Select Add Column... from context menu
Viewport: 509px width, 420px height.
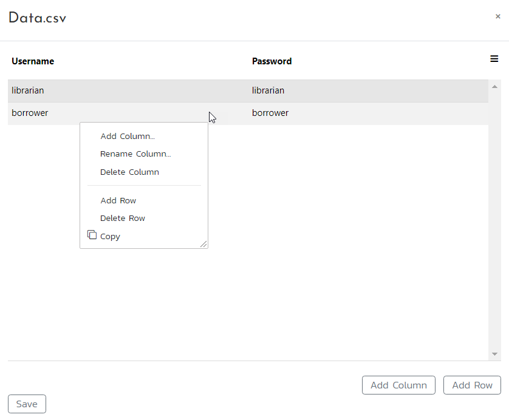click(x=128, y=137)
